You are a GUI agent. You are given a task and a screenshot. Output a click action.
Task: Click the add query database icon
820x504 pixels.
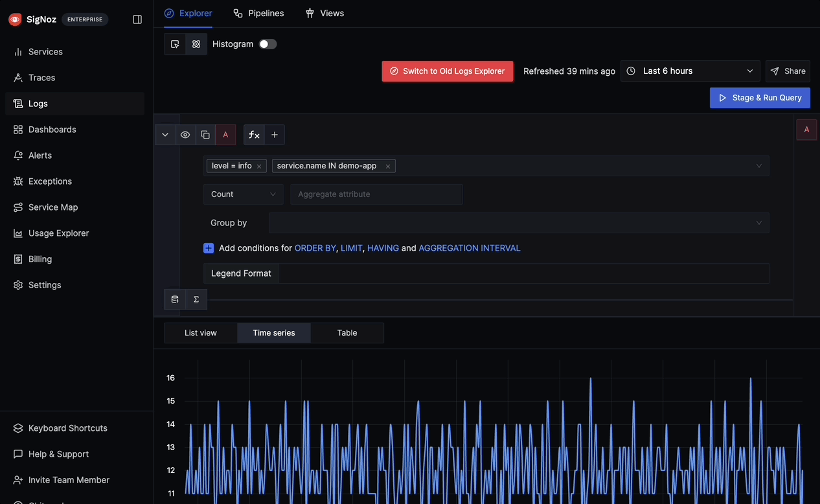pyautogui.click(x=175, y=299)
